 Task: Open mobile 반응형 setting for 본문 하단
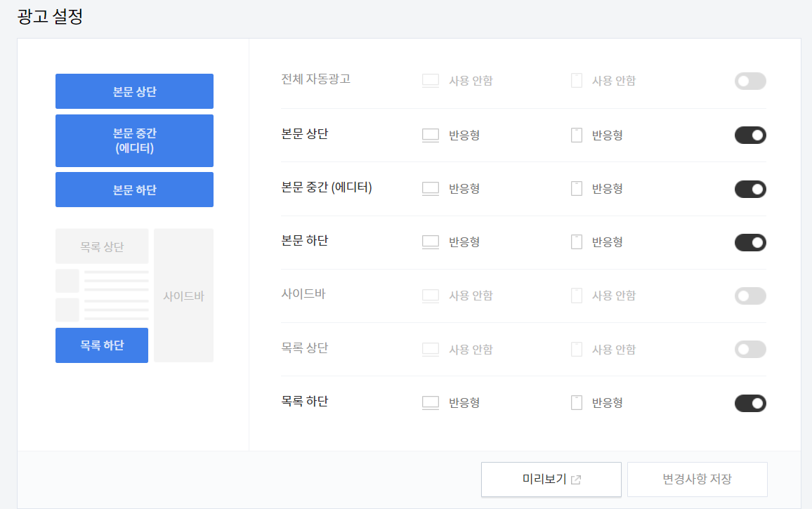coord(607,242)
